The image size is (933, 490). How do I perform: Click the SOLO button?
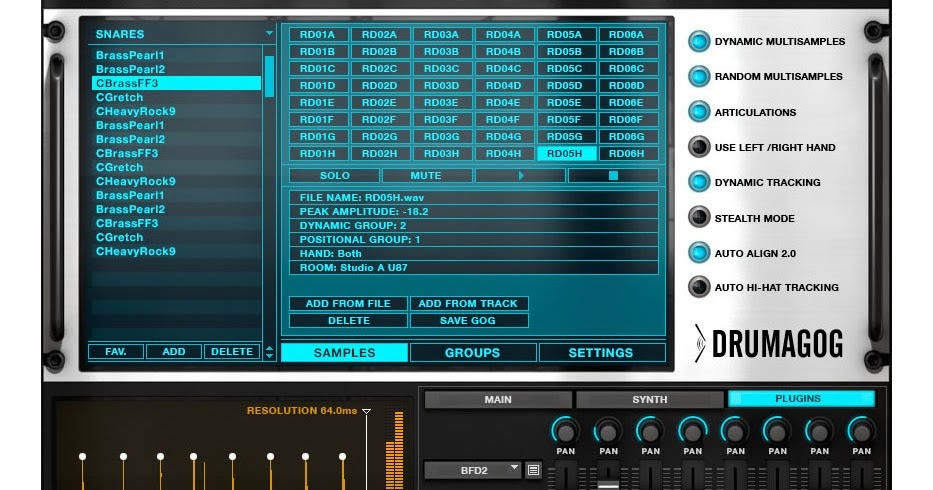(334, 176)
